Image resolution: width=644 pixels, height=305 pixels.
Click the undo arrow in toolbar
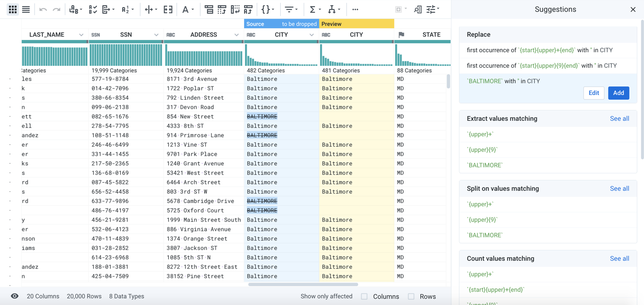[x=43, y=9]
